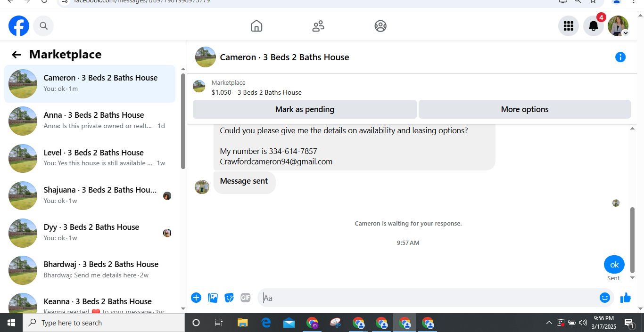
Task: Select the Shajuana conversation
Action: [x=90, y=196]
